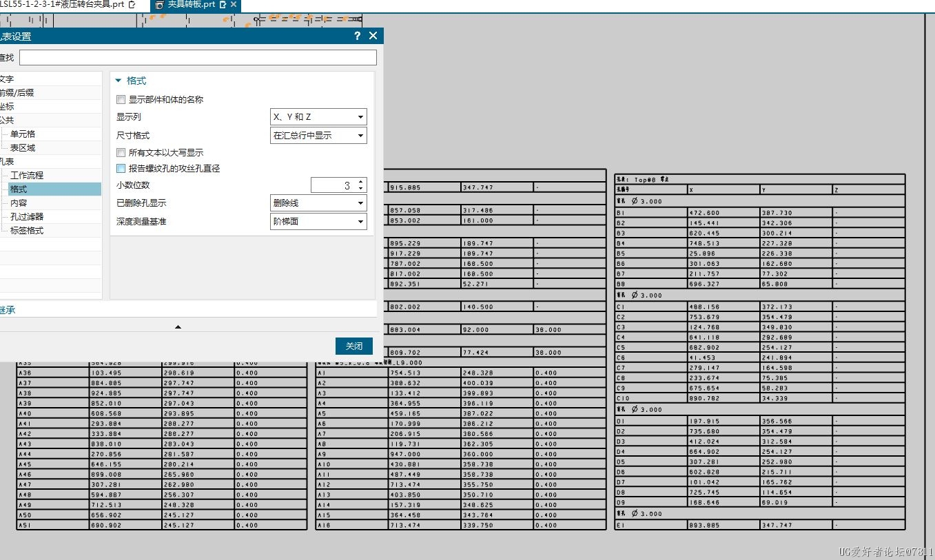This screenshot has height=560, width=935.
Task: Click X value 608.568 in row A40
Action: (x=106, y=413)
